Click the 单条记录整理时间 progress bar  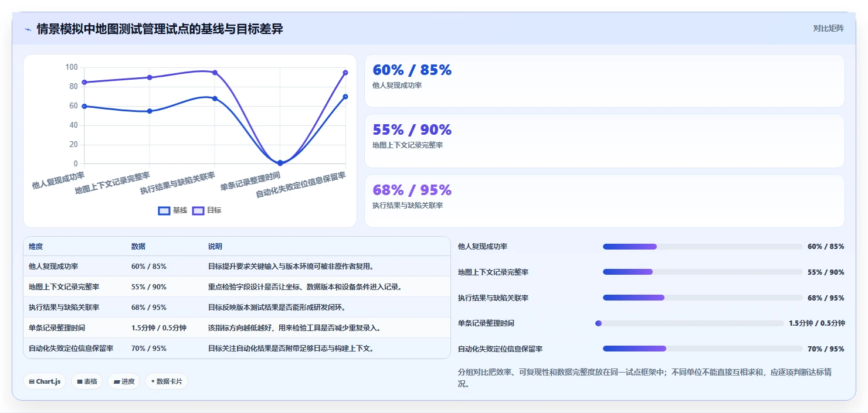690,323
